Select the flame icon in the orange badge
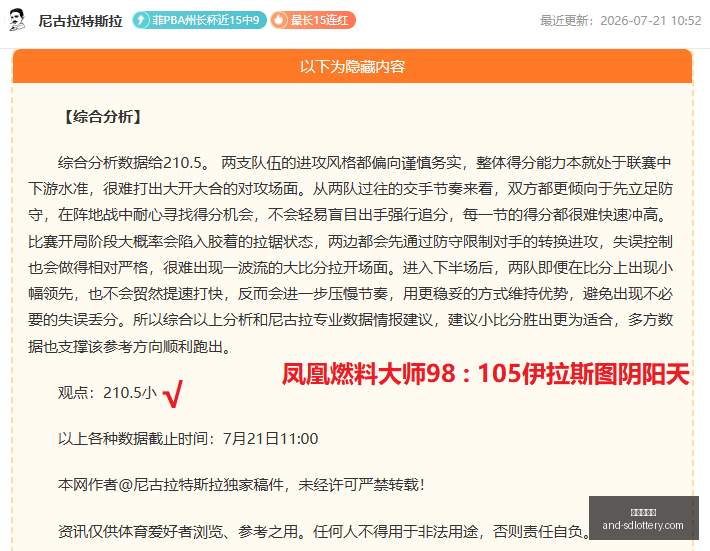Screen dimensions: 710x551 [x=280, y=20]
